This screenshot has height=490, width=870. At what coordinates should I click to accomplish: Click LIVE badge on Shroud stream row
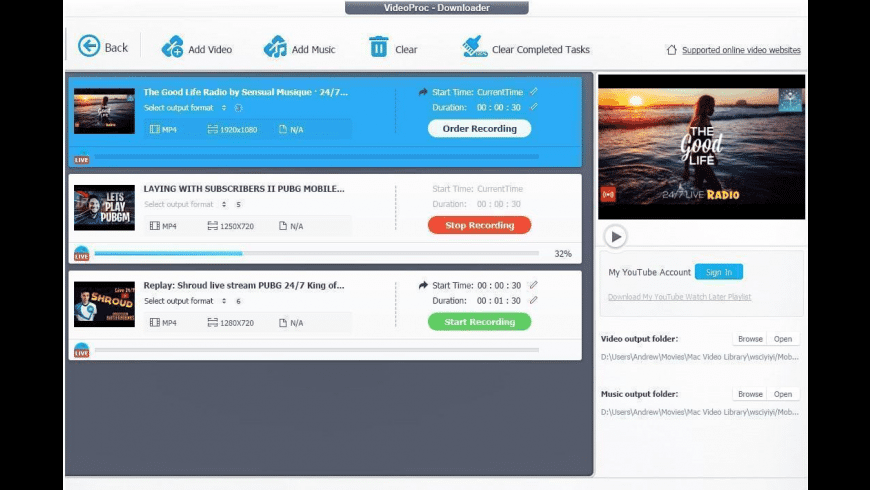point(82,350)
